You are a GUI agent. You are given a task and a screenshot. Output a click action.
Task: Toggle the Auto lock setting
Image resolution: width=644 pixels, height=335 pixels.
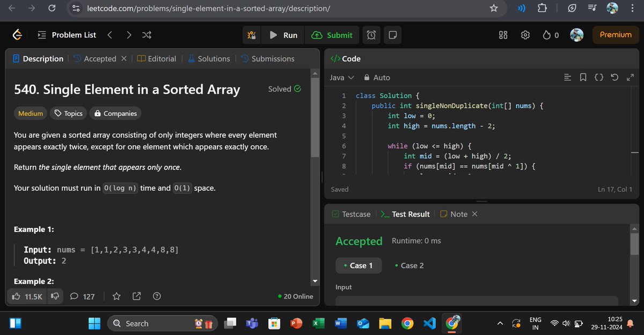pos(377,77)
